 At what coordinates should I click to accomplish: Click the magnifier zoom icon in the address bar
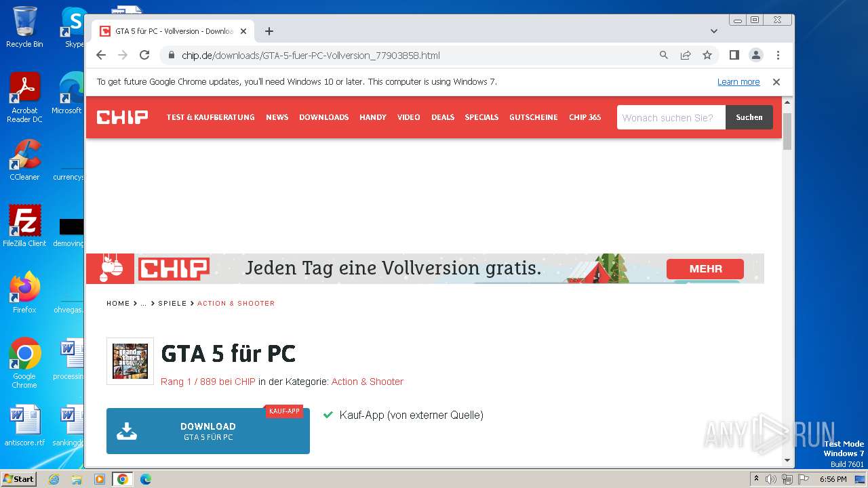click(x=664, y=55)
